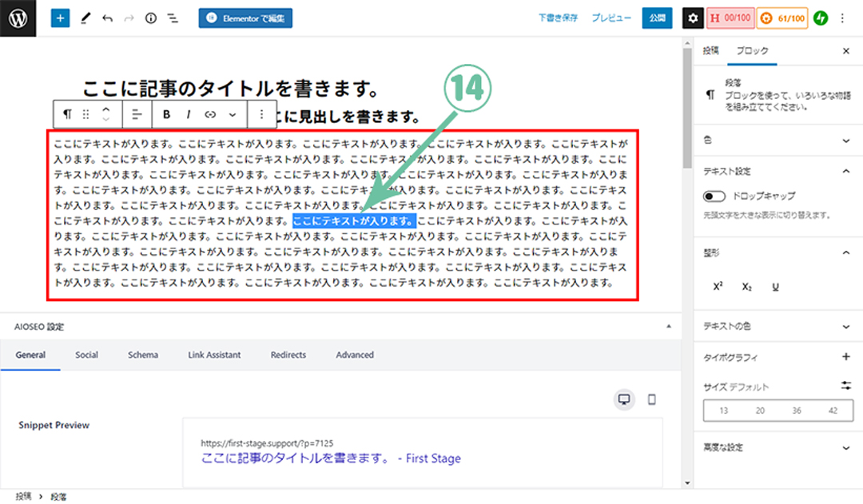The image size is (863, 504).
Task: Apply bold formatting in block toolbar
Action: point(167,114)
